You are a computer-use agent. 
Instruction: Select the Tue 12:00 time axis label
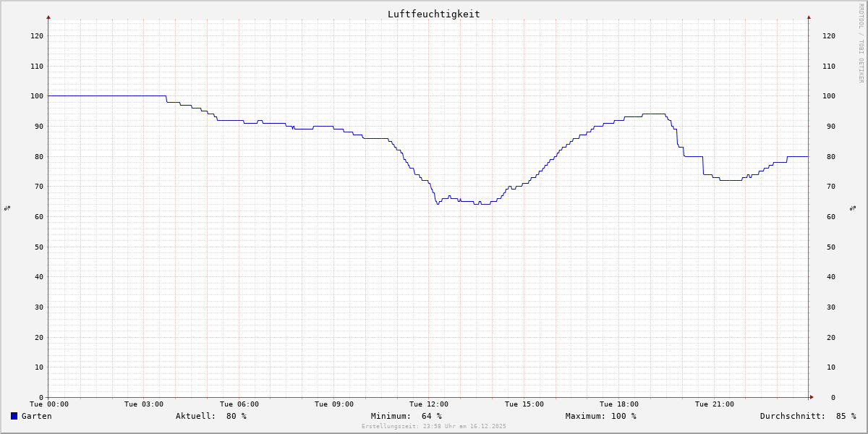pos(429,404)
